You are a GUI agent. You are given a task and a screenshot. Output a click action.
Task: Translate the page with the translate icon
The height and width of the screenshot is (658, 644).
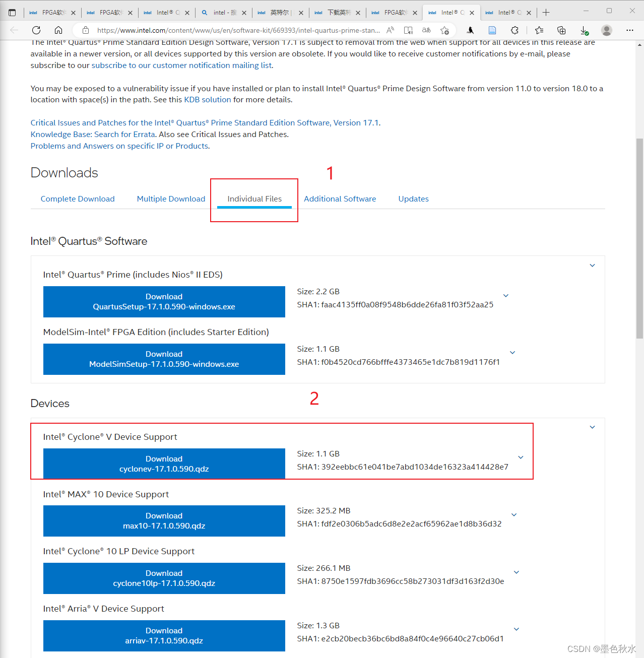point(426,30)
